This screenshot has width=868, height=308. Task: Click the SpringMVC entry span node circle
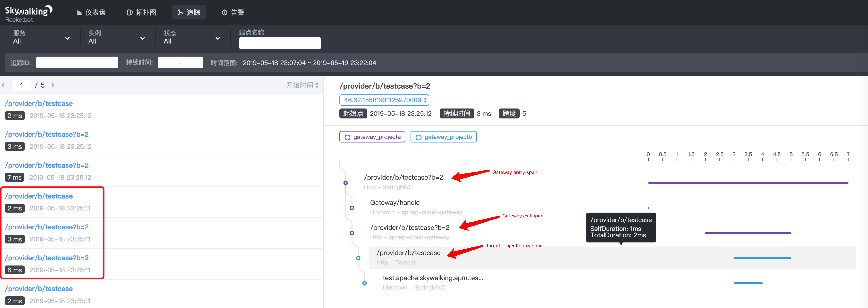pyautogui.click(x=345, y=183)
